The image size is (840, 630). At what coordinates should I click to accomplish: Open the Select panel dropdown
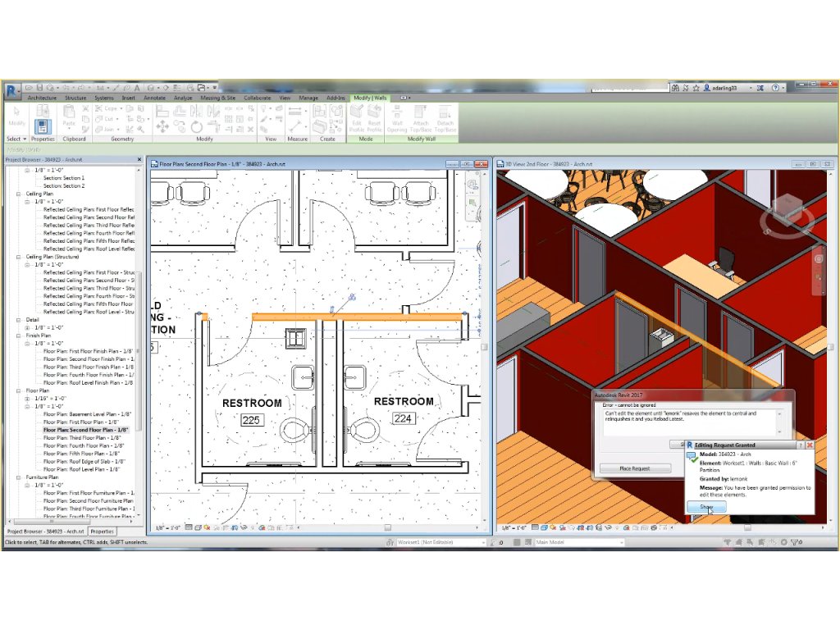(16, 139)
